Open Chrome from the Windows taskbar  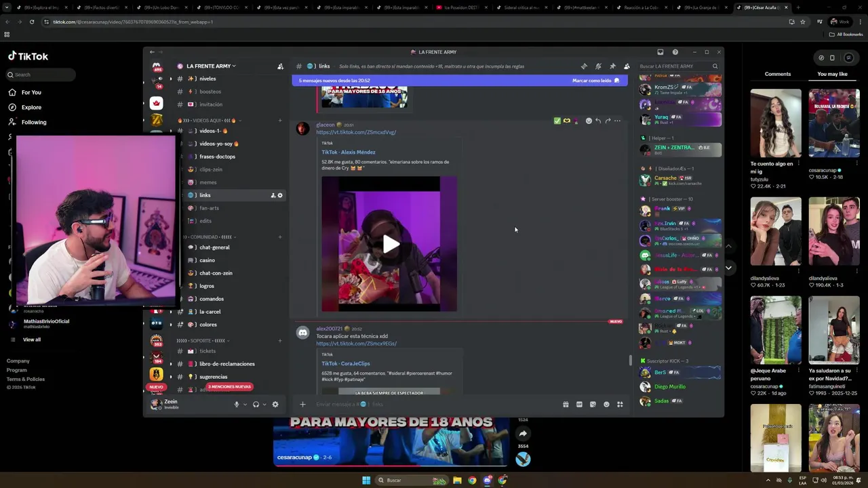[472, 481]
